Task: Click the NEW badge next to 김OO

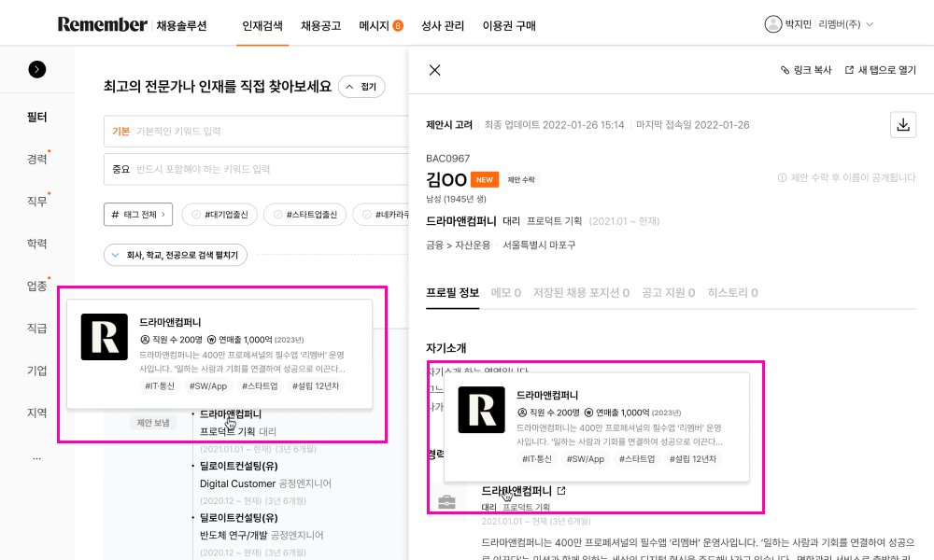Action: pyautogui.click(x=484, y=180)
